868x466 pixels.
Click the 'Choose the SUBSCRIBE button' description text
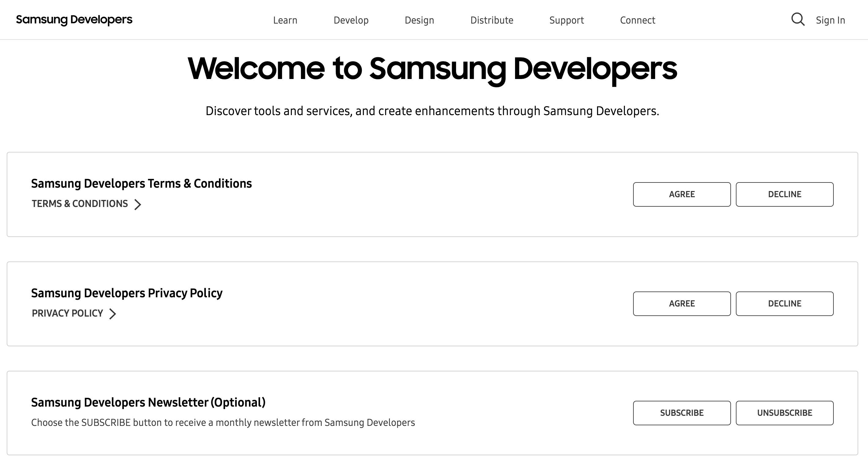point(223,423)
